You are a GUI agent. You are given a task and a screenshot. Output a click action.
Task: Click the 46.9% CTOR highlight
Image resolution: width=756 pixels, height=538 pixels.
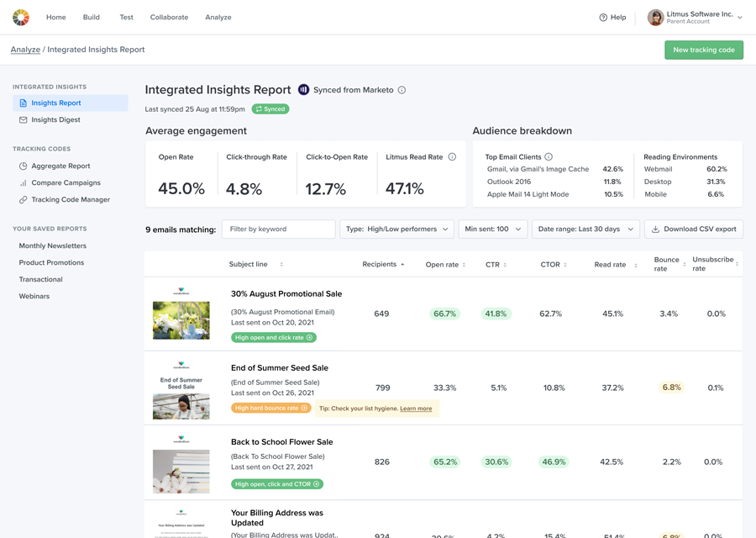554,462
